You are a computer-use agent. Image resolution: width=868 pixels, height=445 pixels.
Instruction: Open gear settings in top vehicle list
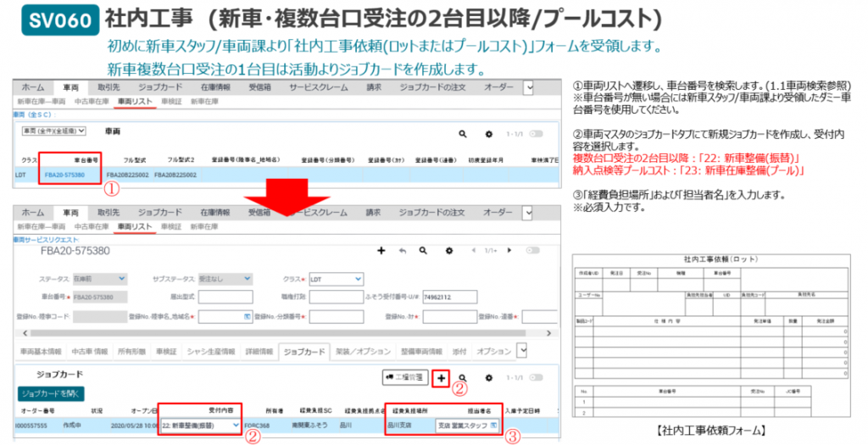[488, 134]
